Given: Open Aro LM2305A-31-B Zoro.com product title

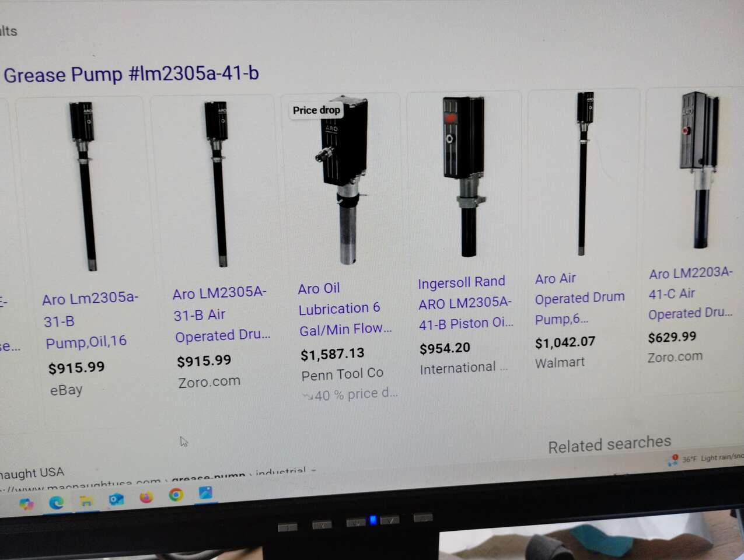Looking at the screenshot, I should 221,314.
